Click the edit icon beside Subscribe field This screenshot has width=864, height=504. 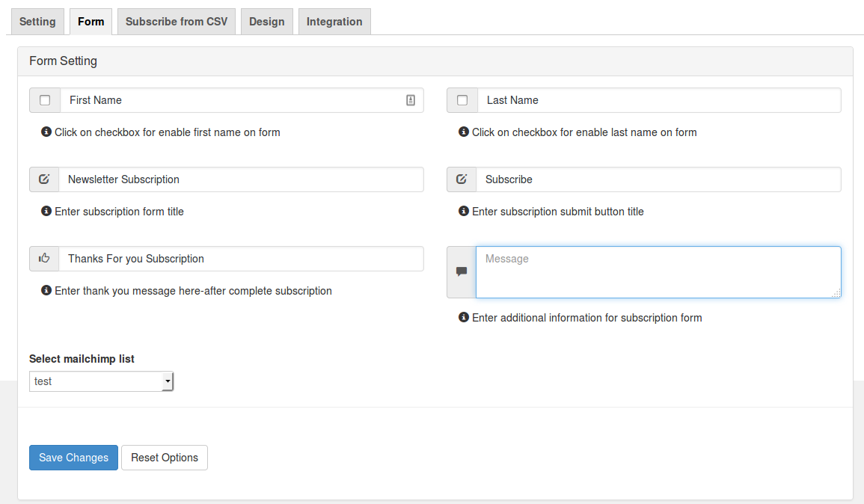point(462,179)
